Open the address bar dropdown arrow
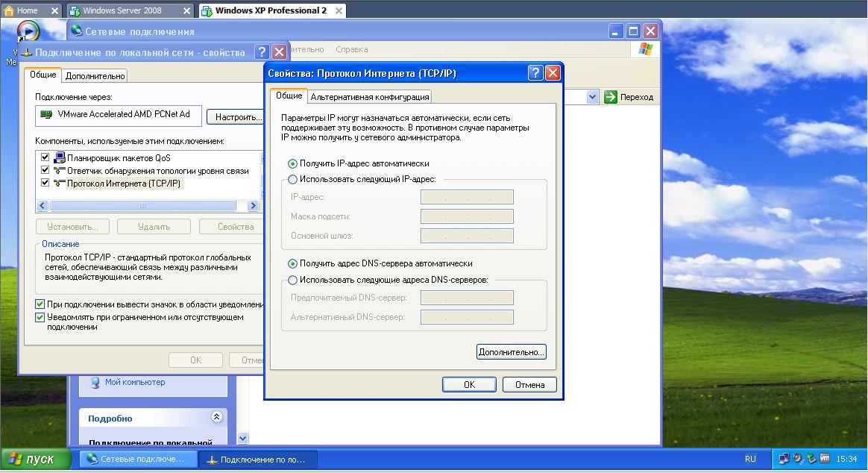Screen dimensions: 868x473 pos(592,97)
